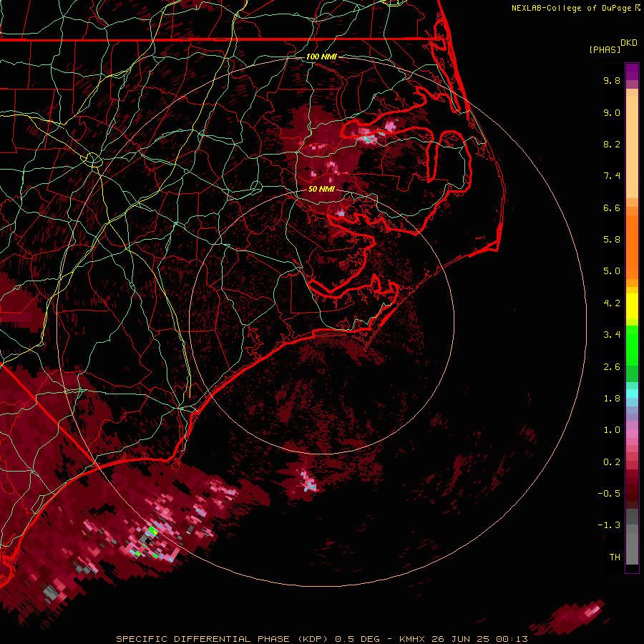Click the 00:13 timestamp text
Image resolution: width=644 pixels, height=644 pixels.
(x=512, y=639)
